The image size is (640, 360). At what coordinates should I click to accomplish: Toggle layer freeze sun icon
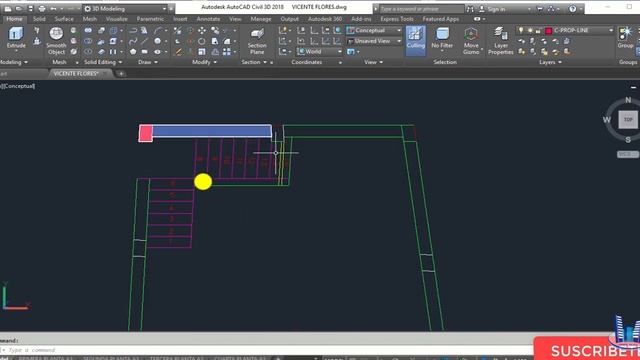click(x=530, y=30)
